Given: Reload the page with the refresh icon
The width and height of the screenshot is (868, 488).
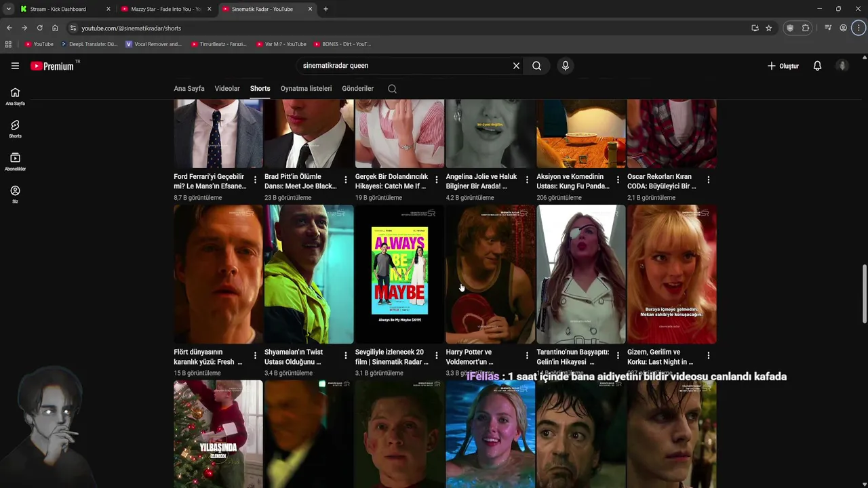Looking at the screenshot, I should click(39, 28).
